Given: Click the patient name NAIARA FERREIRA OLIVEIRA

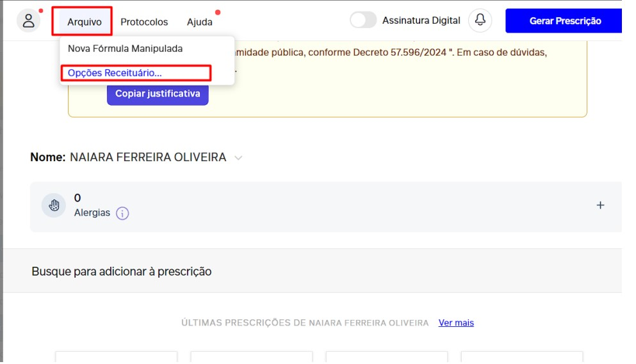Looking at the screenshot, I should [147, 157].
